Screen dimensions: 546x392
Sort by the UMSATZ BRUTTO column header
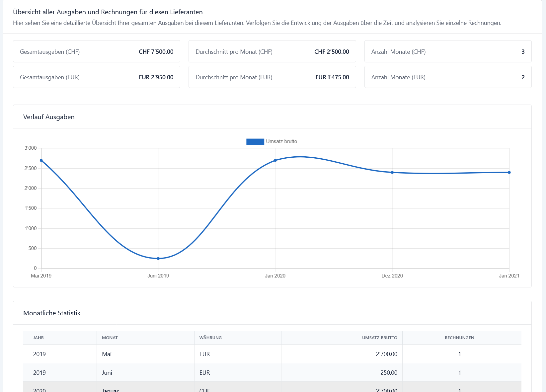379,338
